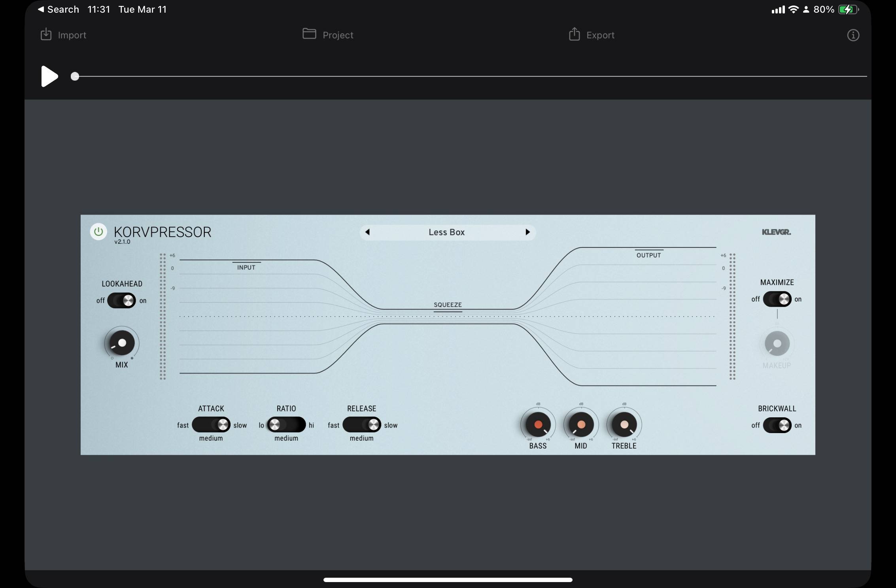Screen dimensions: 896x588
Task: Tap the back-to-Search link in status bar
Action: [x=59, y=9]
